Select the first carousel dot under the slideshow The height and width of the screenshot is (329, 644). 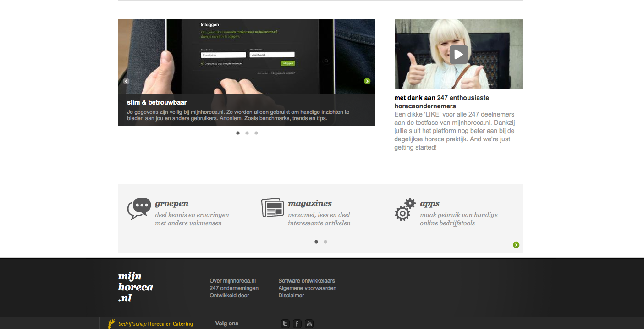[x=238, y=133]
